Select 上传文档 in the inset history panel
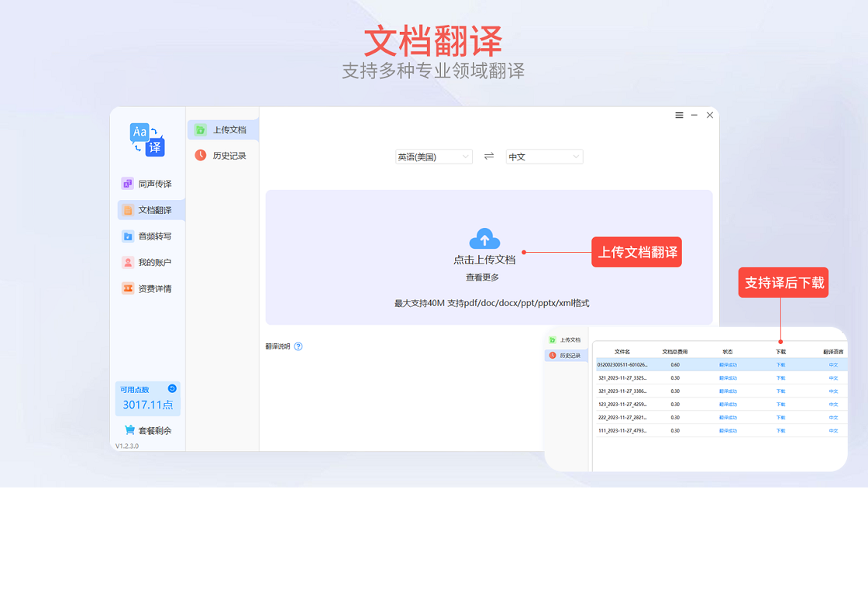 click(x=565, y=340)
